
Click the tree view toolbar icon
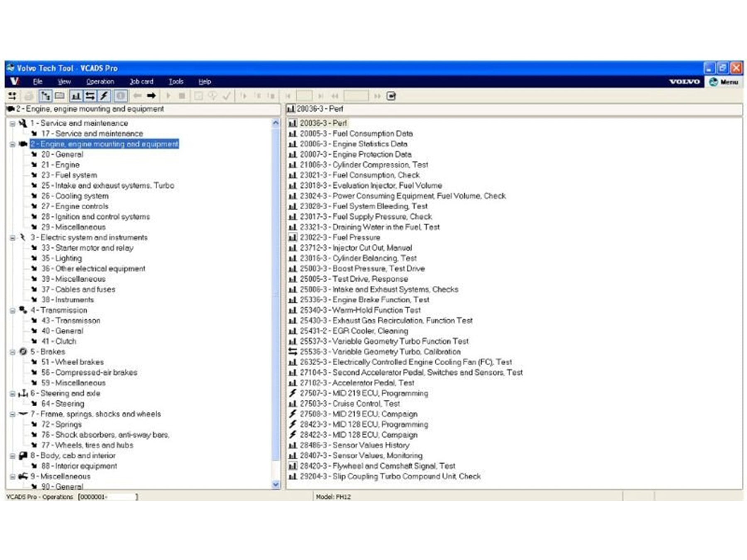click(45, 96)
